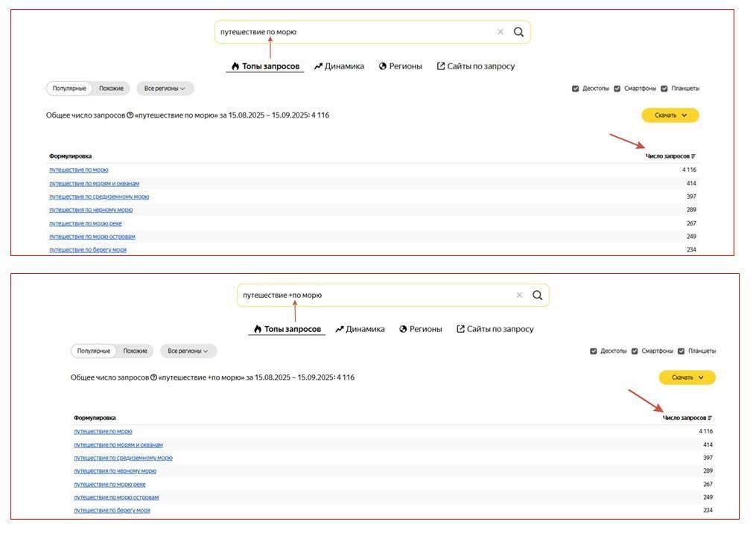Click the help icon after lower «Общее число запросов»
The width and height of the screenshot is (756, 536).
(x=153, y=377)
